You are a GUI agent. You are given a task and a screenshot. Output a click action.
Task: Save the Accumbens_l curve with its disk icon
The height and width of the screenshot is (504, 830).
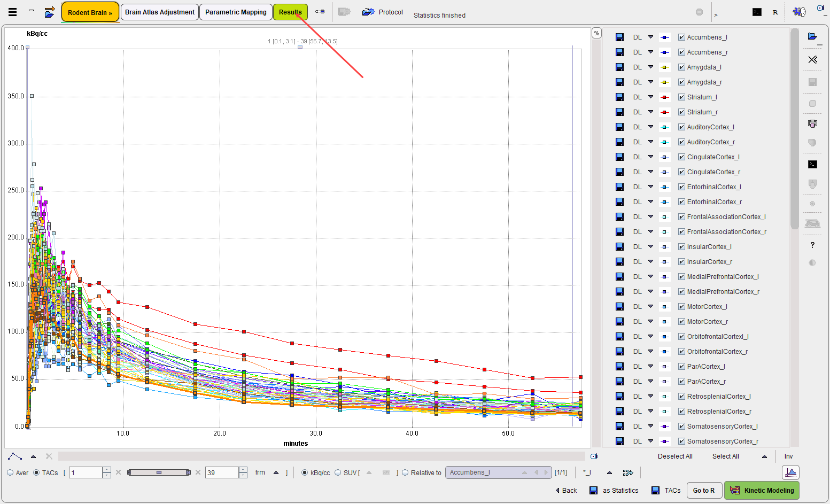tap(619, 37)
